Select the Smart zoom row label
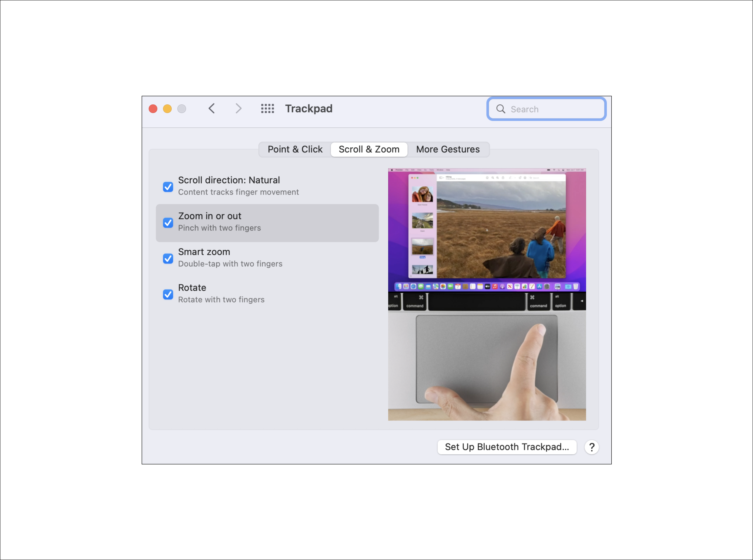The height and width of the screenshot is (560, 753). coord(204,252)
